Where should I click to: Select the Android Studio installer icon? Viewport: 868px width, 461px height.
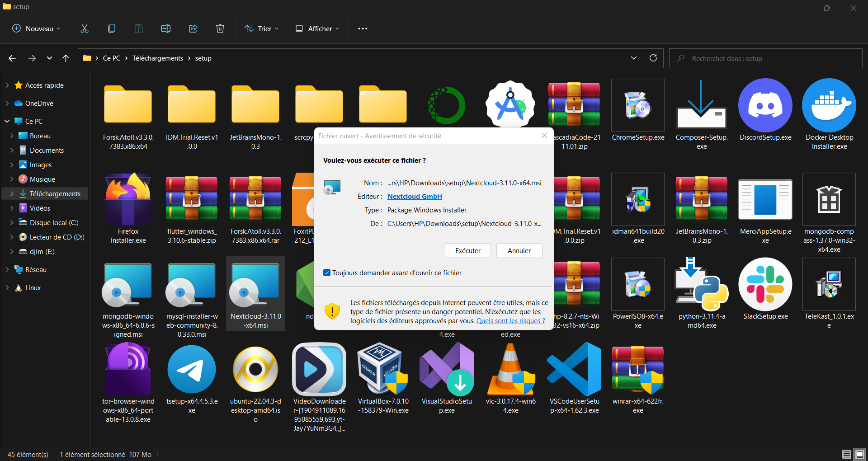click(510, 104)
